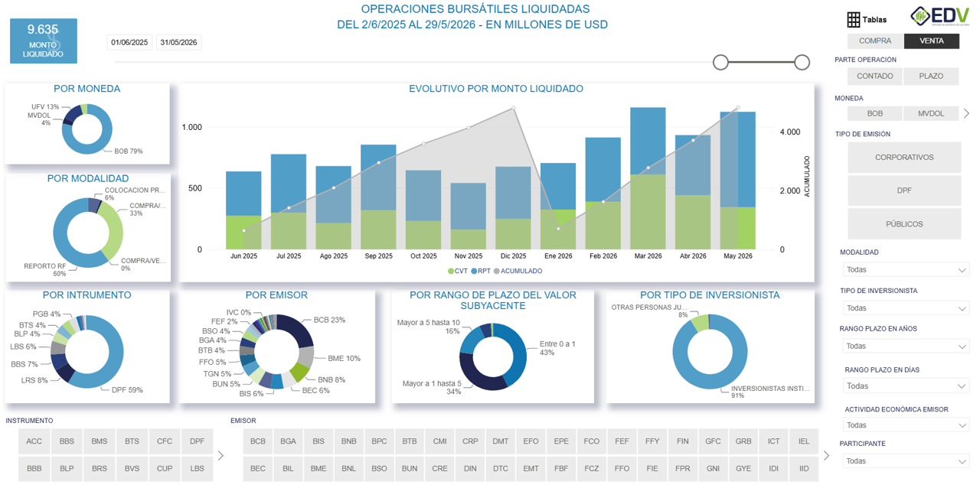Select the BUN issuer tile

(410, 468)
